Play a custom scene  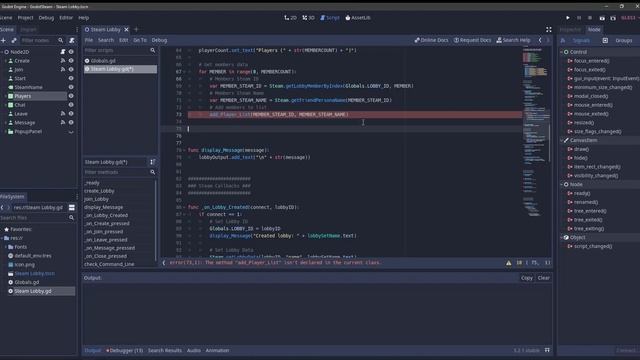tap(613, 18)
